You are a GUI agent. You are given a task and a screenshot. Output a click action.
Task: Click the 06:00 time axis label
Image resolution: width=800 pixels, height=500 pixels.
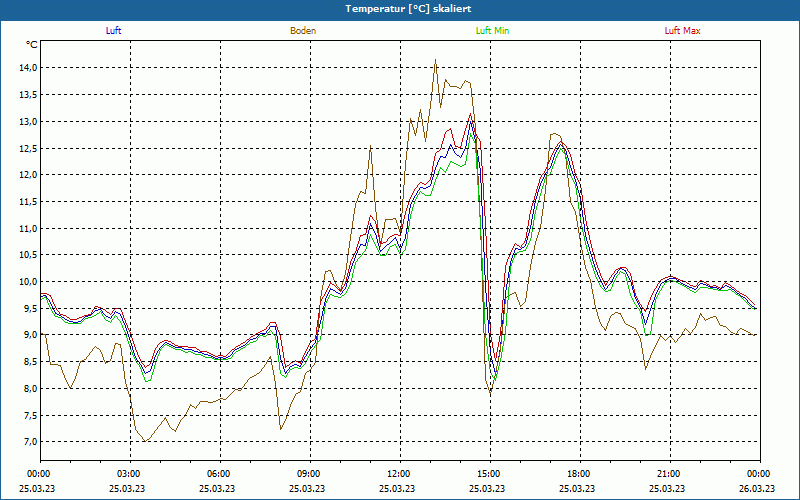pos(220,474)
